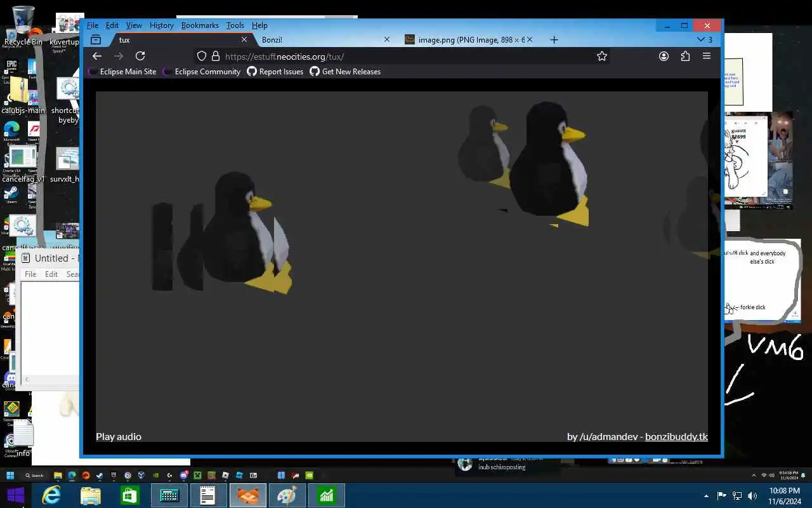
Task: Switch to the image.png tab
Action: point(469,39)
